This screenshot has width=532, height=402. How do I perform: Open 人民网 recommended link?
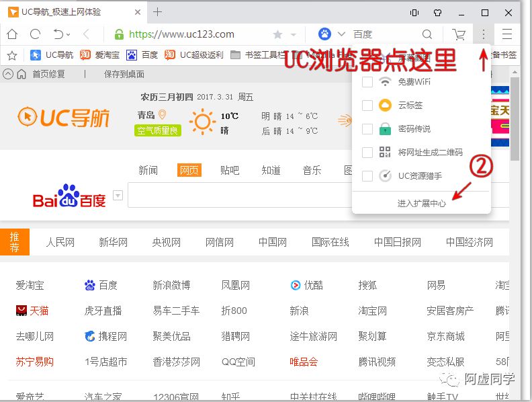coord(60,242)
